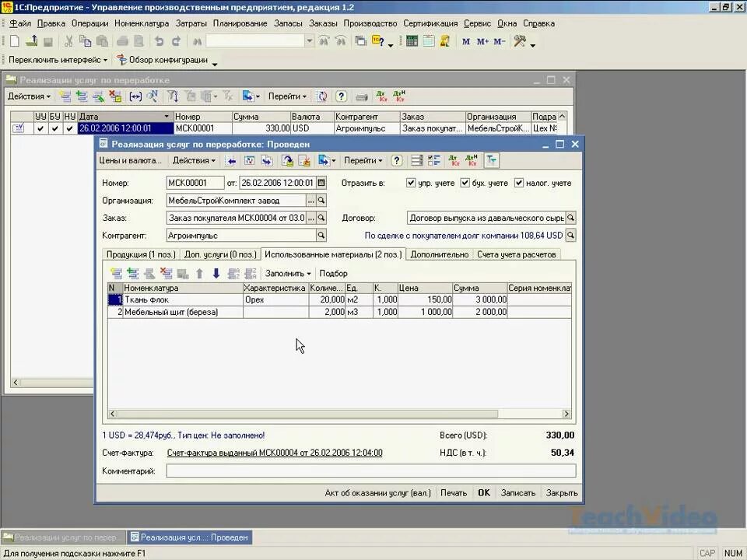This screenshot has width=747, height=560.
Task: Click the binoculars search icon
Action: tap(197, 42)
